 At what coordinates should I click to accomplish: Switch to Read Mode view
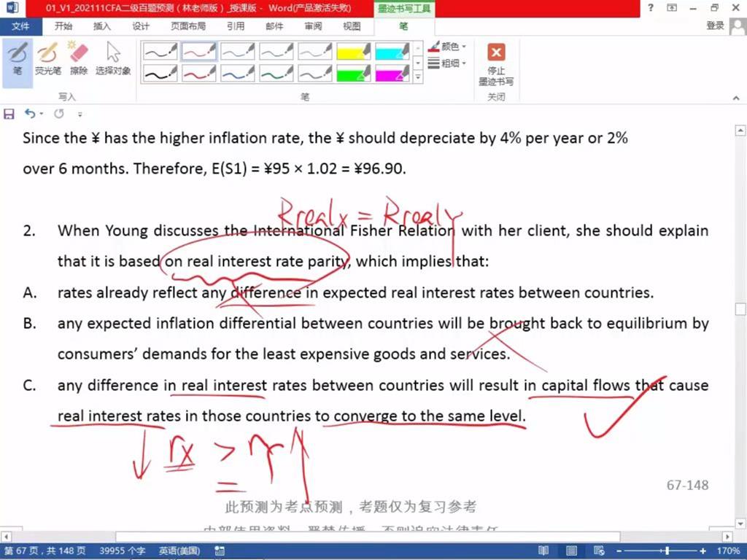[x=543, y=551]
